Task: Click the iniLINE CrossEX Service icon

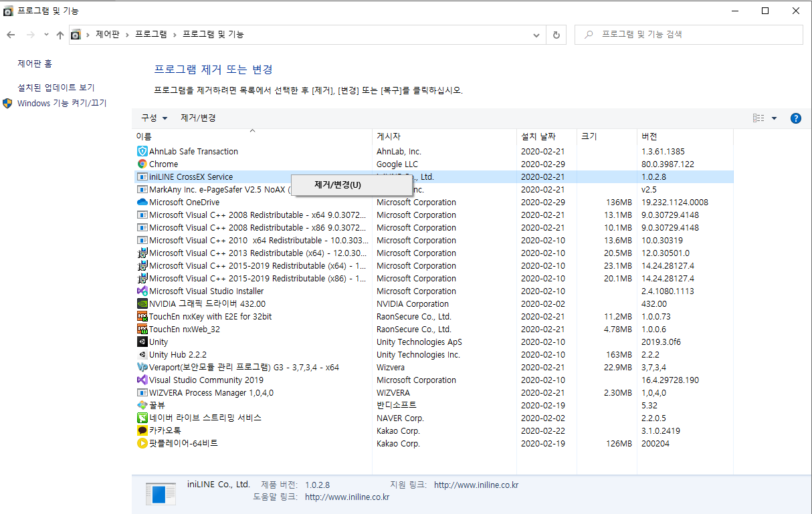Action: point(142,177)
